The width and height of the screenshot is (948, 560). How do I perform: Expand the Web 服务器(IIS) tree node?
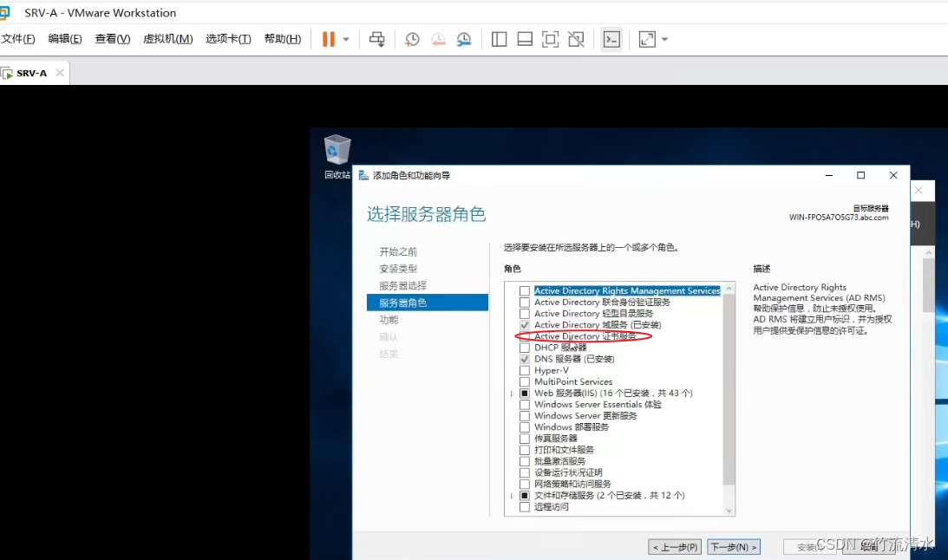pos(512,394)
